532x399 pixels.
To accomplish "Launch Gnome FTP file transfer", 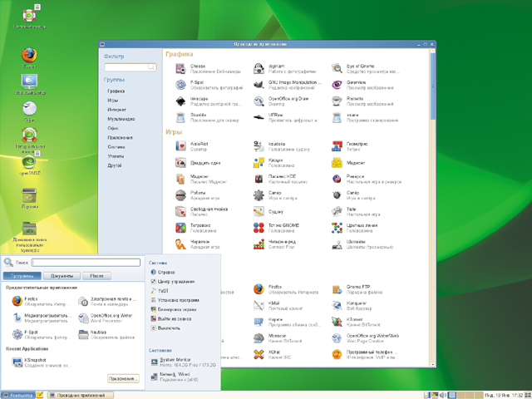I will (357, 289).
